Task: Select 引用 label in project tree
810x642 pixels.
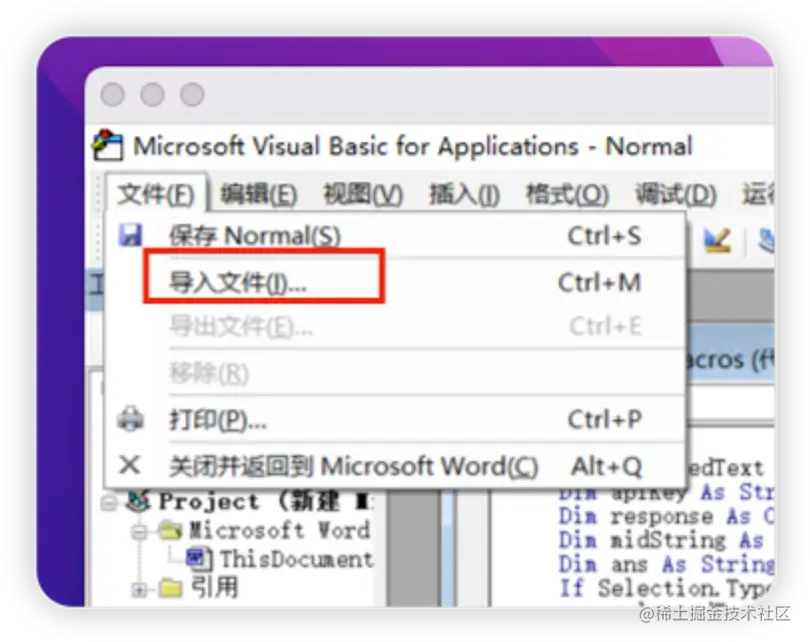Action: click(x=215, y=587)
